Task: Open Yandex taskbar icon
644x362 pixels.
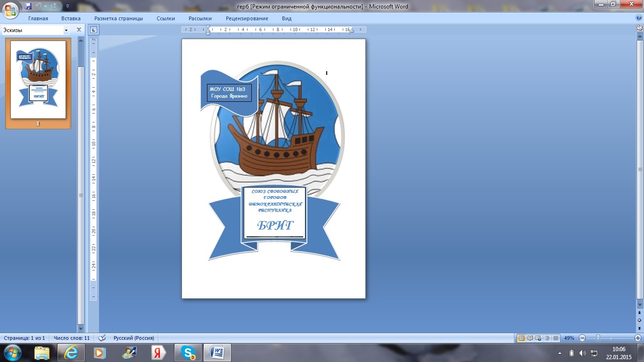Action: (159, 353)
